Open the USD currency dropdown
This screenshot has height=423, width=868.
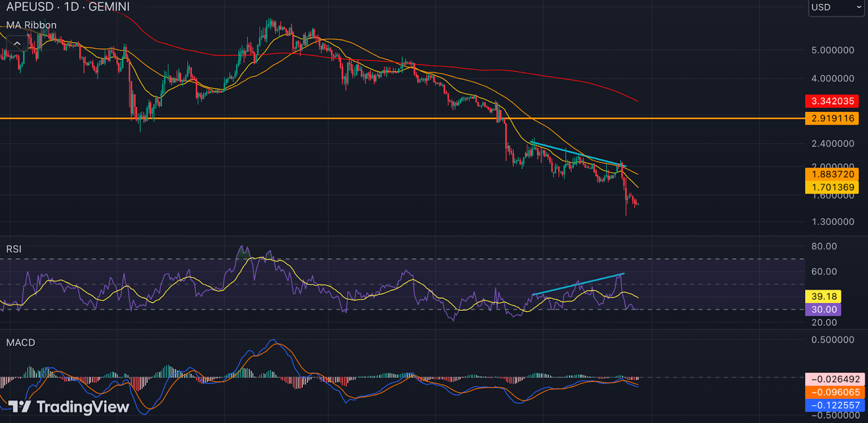pos(836,8)
